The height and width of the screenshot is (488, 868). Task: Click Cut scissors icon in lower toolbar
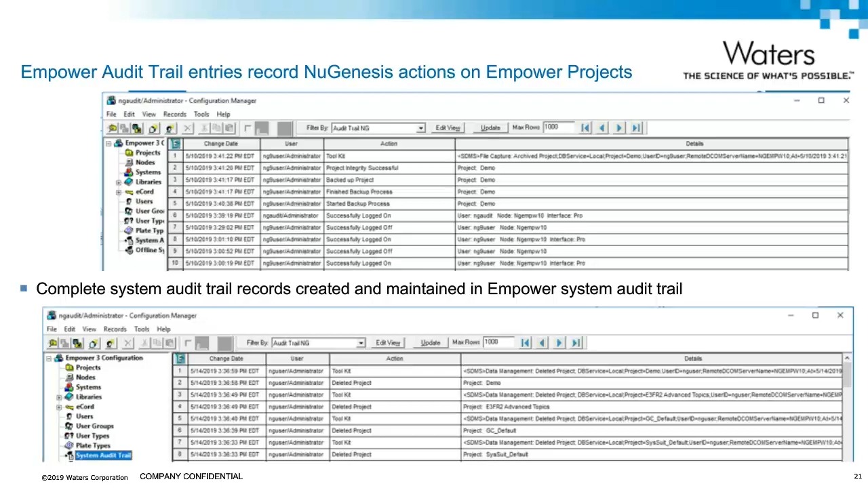(144, 343)
